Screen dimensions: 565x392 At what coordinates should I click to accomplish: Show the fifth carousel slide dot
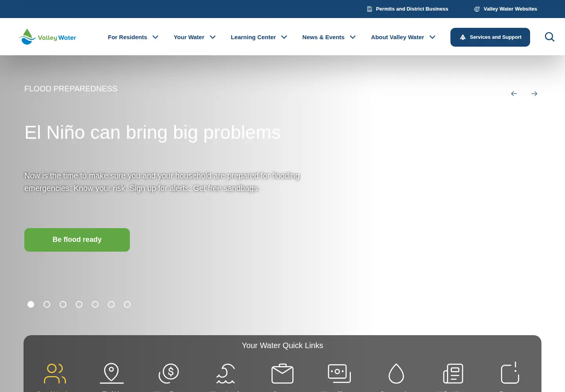tap(95, 304)
